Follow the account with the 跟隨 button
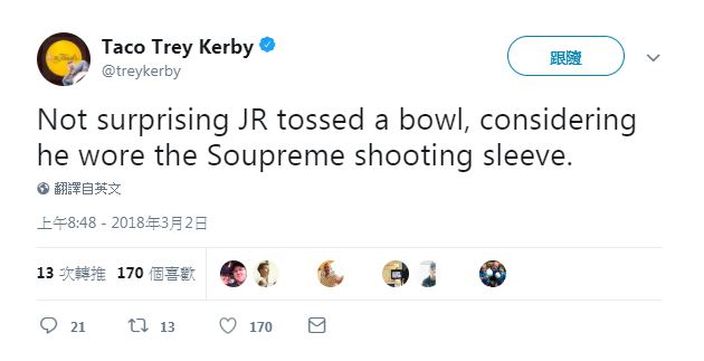The height and width of the screenshot is (361, 704). tap(566, 56)
